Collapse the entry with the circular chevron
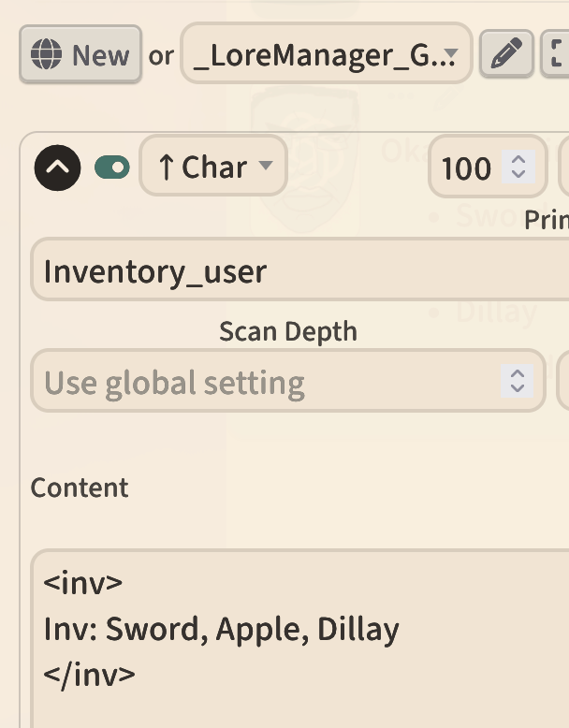This screenshot has height=728, width=569. click(58, 168)
